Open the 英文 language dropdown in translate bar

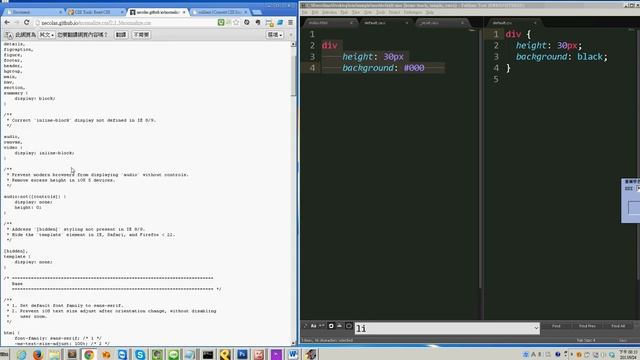(x=47, y=35)
